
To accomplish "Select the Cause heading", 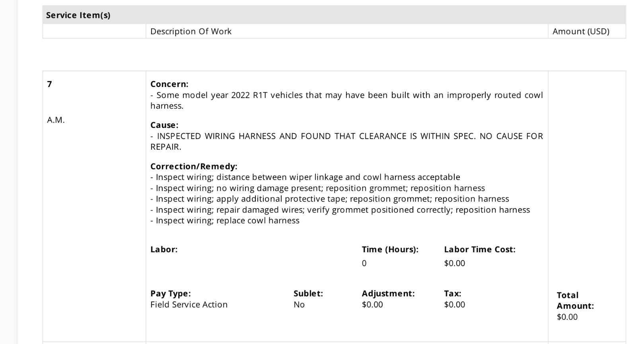I will (x=164, y=125).
